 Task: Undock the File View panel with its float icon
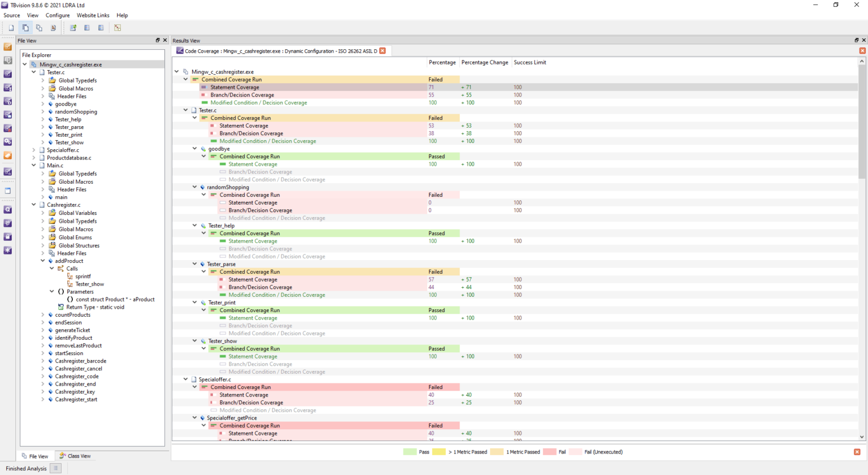158,40
